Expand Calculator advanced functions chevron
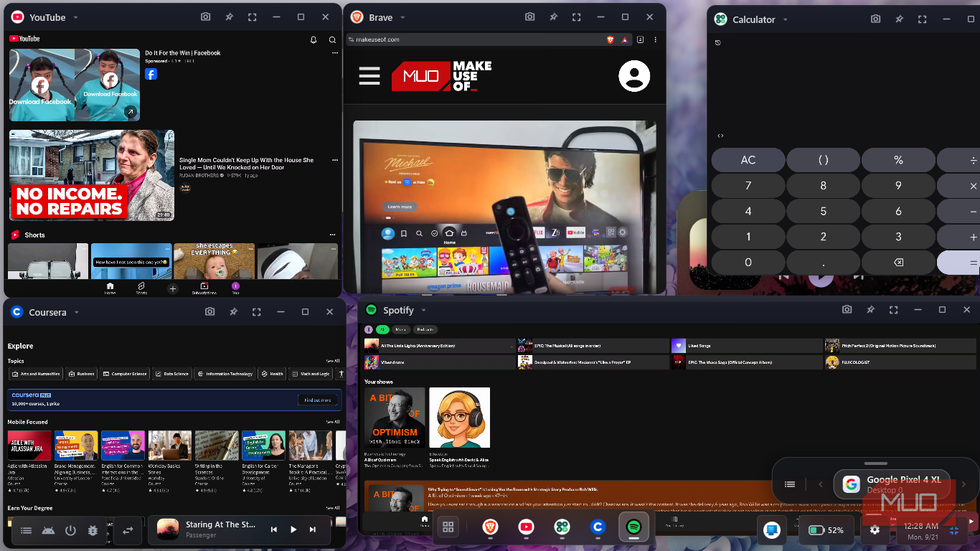Image resolution: width=980 pixels, height=551 pixels. (720, 136)
